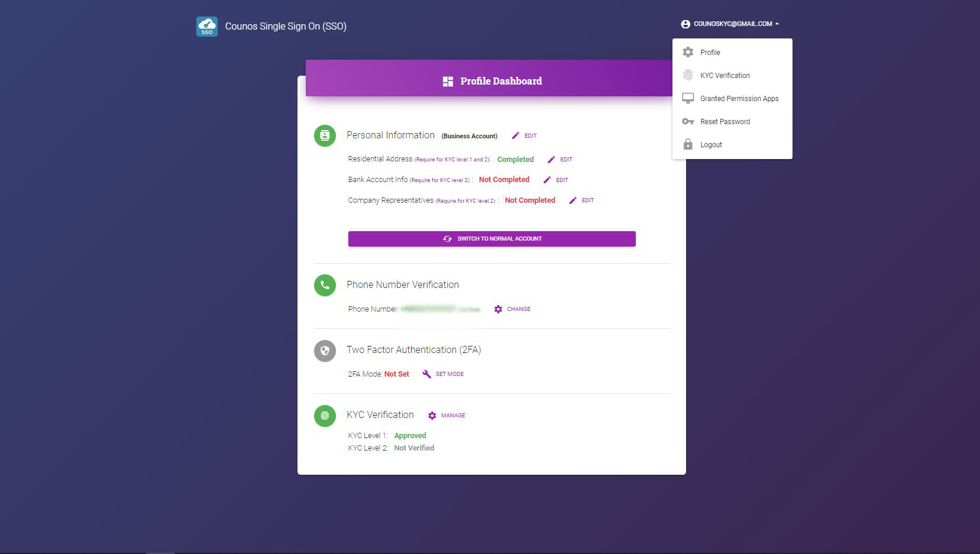Click the Completed status of Residential Address
This screenshot has width=980, height=554.
click(x=515, y=160)
